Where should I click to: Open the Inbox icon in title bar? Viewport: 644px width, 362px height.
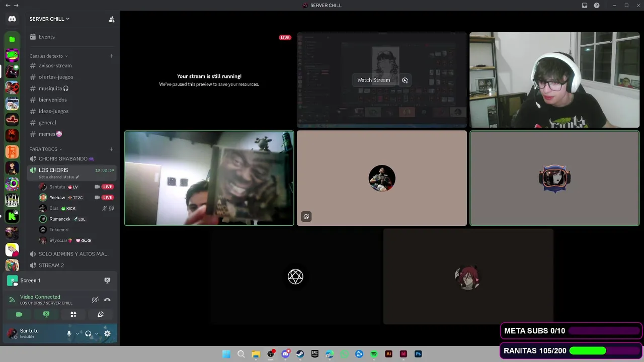(x=585, y=6)
